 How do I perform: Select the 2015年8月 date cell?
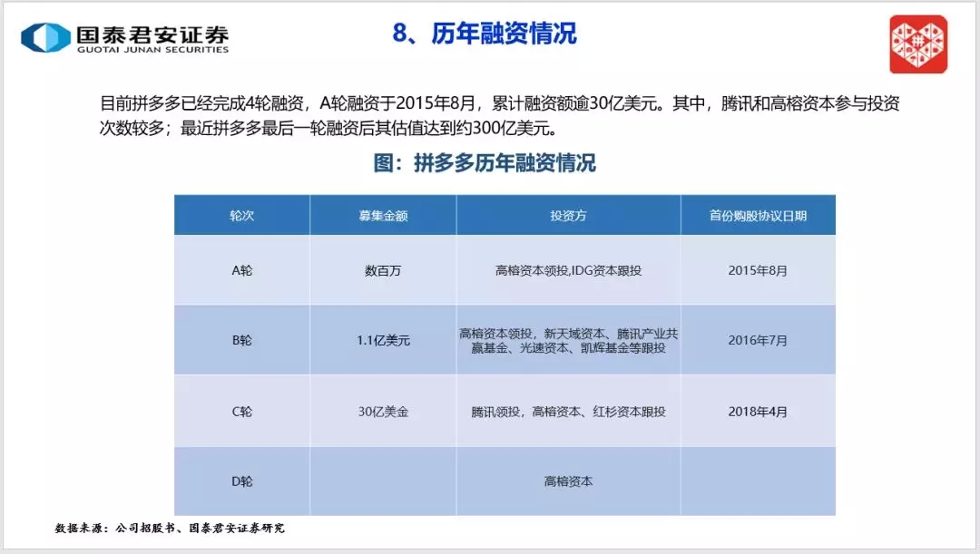(758, 270)
